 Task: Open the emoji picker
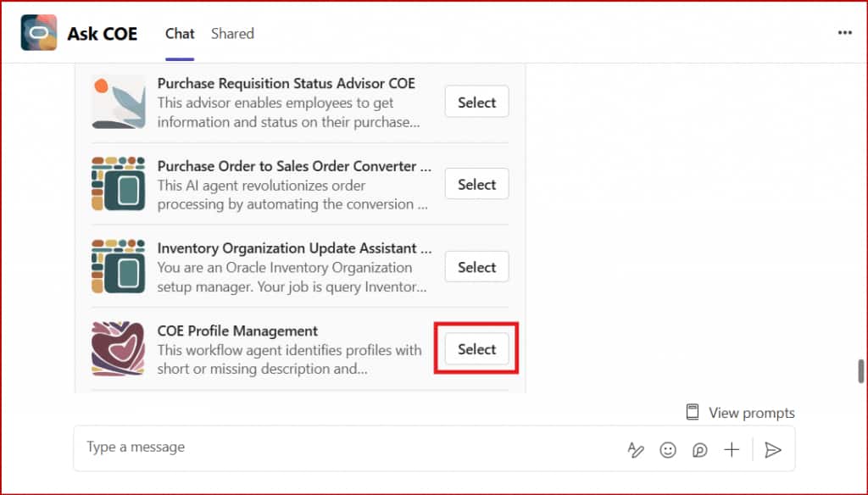(x=668, y=450)
